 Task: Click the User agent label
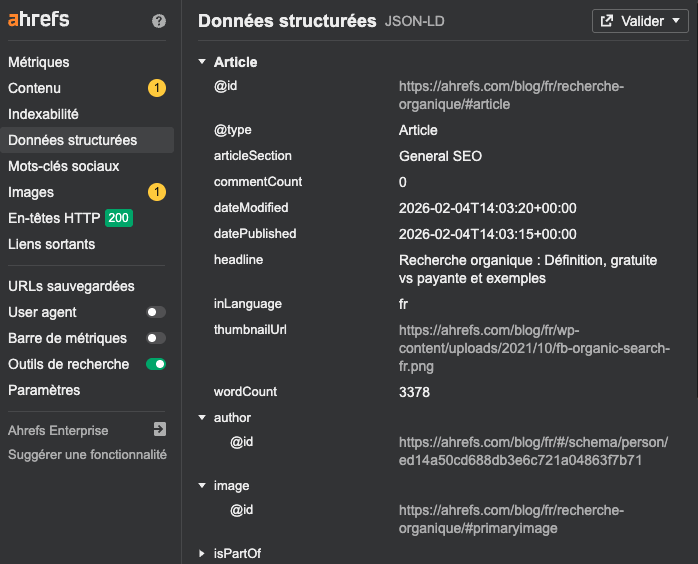coord(42,312)
